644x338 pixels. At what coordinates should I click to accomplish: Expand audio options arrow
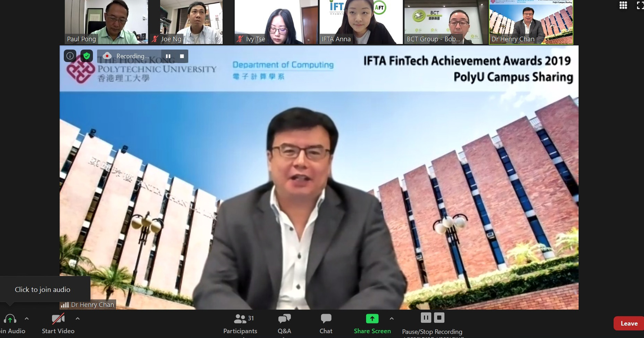pos(27,319)
